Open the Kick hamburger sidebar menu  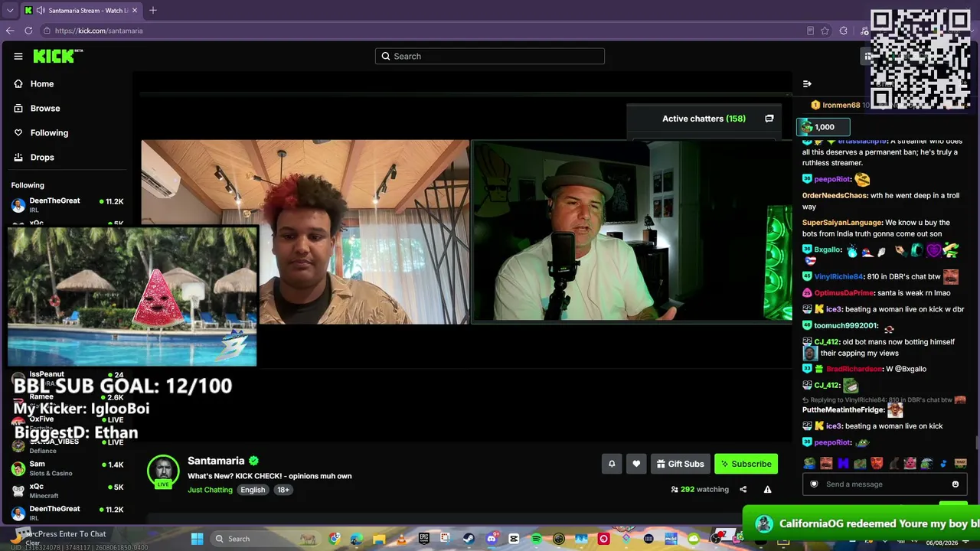point(18,56)
